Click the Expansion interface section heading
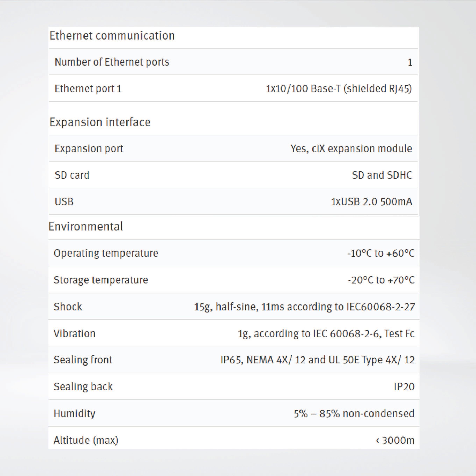Screen dimensions: 476x476 [100, 122]
